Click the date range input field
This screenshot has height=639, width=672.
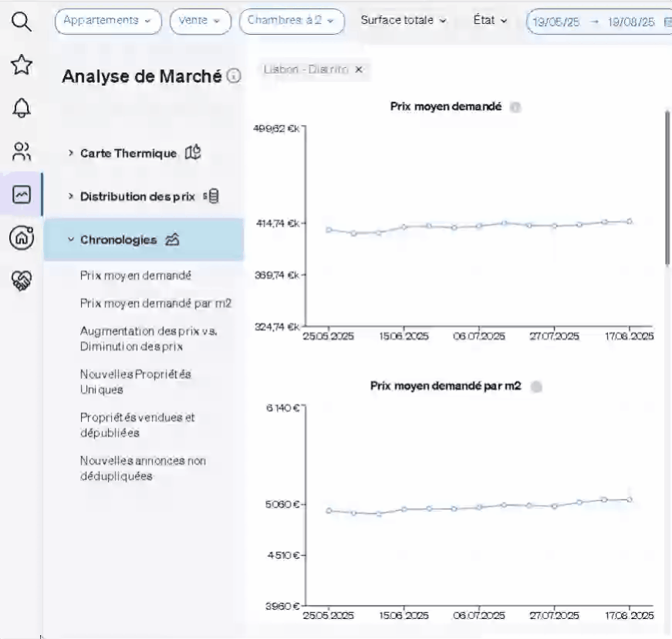pyautogui.click(x=598, y=22)
